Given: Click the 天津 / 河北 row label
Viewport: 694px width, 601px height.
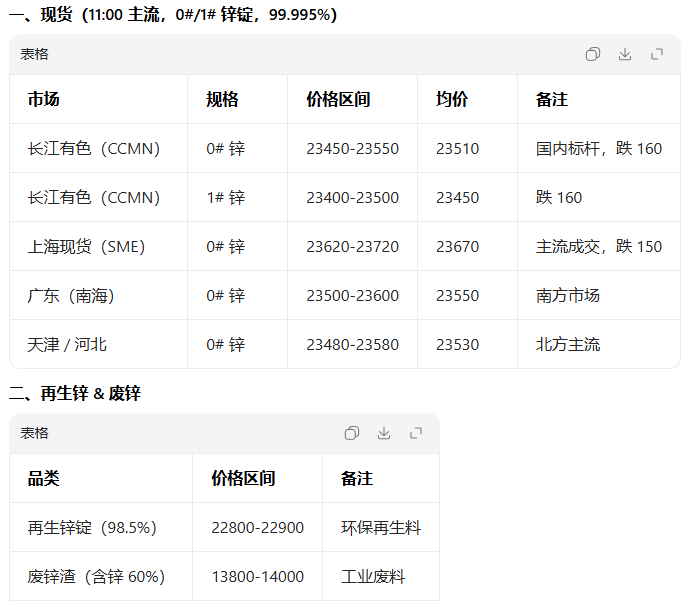Looking at the screenshot, I should coord(67,344).
